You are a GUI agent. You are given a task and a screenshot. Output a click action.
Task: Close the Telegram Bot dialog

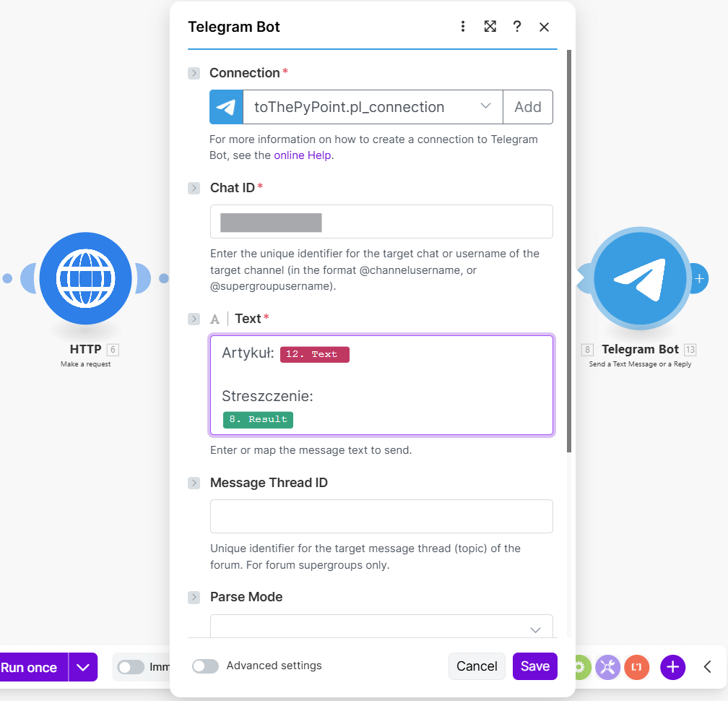pos(544,27)
